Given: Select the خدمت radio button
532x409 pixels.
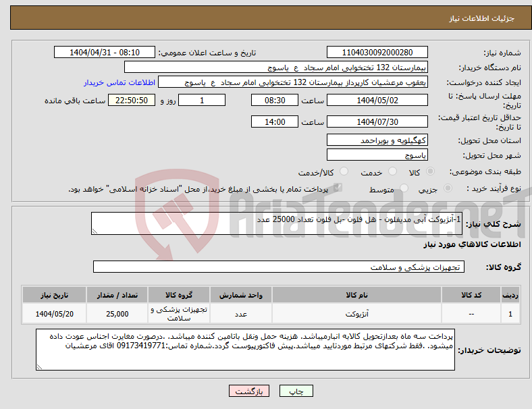Looking at the screenshot, I should pos(392,171).
